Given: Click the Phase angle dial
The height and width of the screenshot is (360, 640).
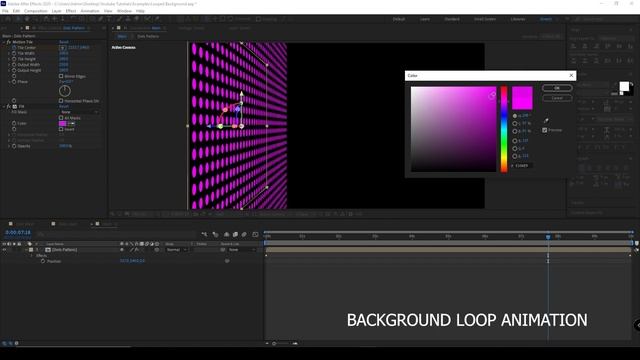Looking at the screenshot, I should pyautogui.click(x=64, y=91).
